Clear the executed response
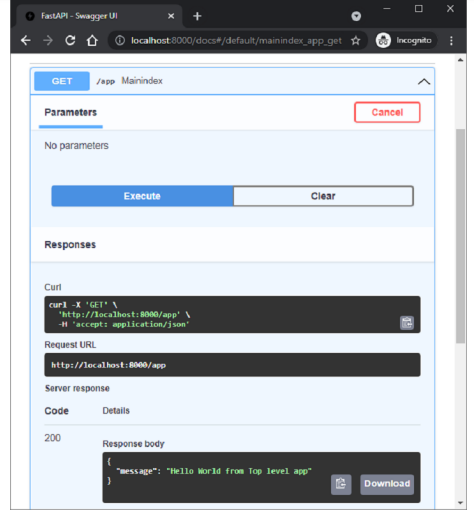Image resolution: width=474 pixels, height=516 pixels. pos(323,196)
